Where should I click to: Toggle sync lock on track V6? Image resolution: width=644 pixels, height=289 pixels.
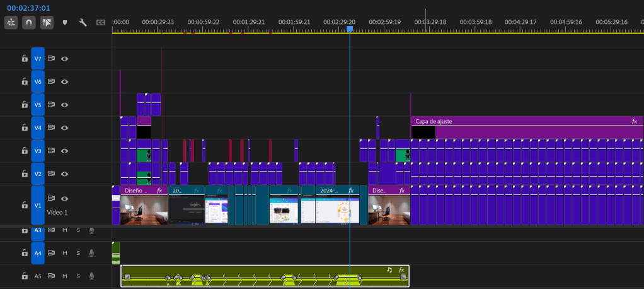click(x=52, y=82)
